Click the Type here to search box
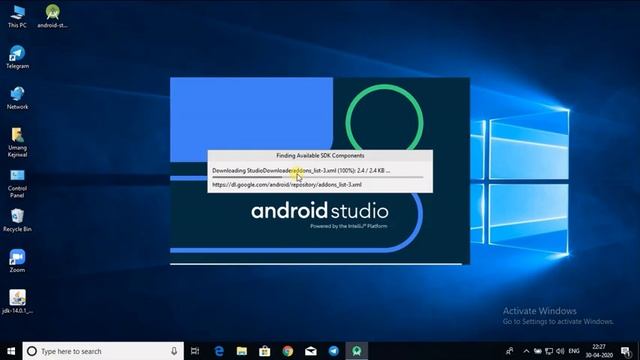Screen dimensions: 640x360 coord(103,351)
